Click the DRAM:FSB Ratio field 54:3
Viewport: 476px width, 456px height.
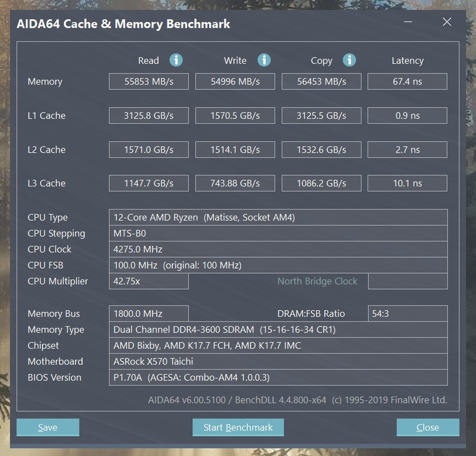click(x=408, y=313)
